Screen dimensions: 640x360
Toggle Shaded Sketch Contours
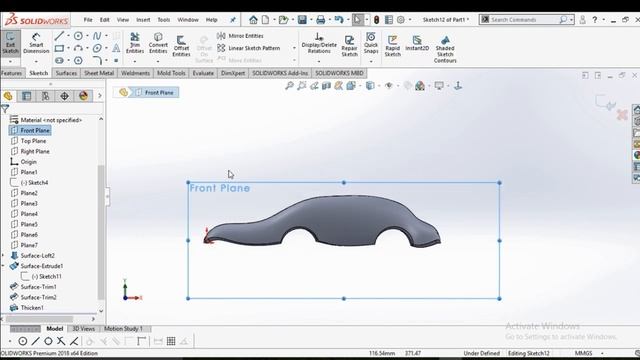(445, 49)
